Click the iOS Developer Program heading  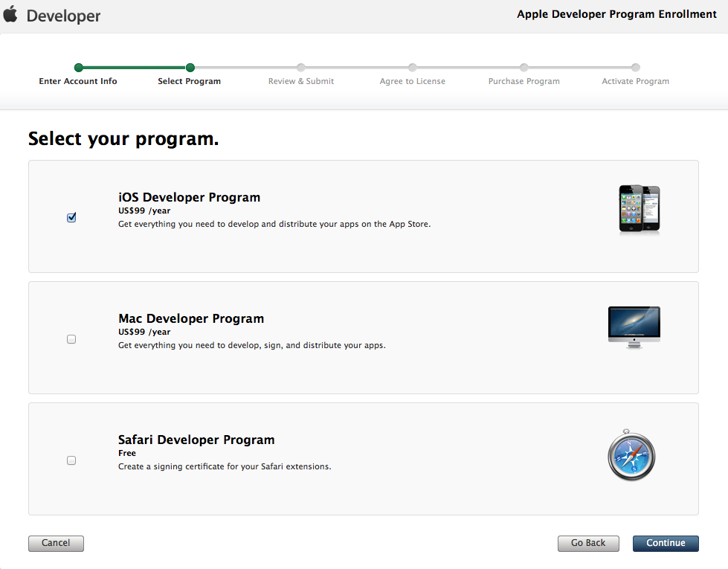[190, 197]
